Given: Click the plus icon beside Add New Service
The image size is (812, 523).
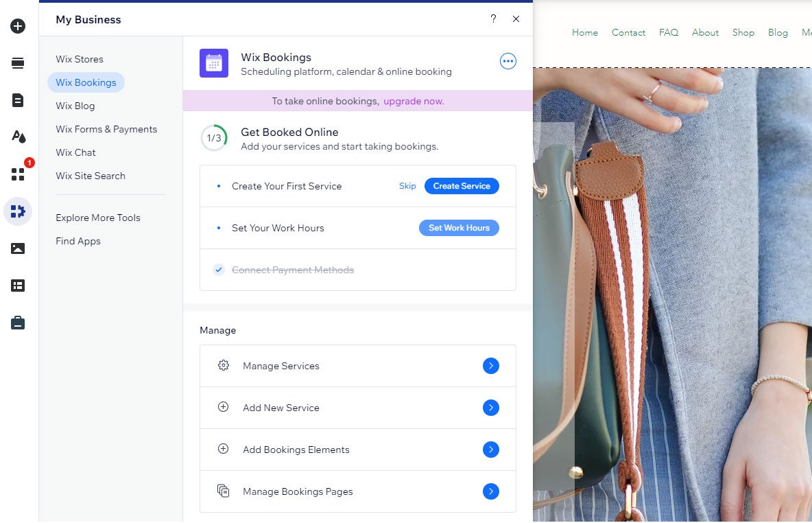Looking at the screenshot, I should pos(223,407).
